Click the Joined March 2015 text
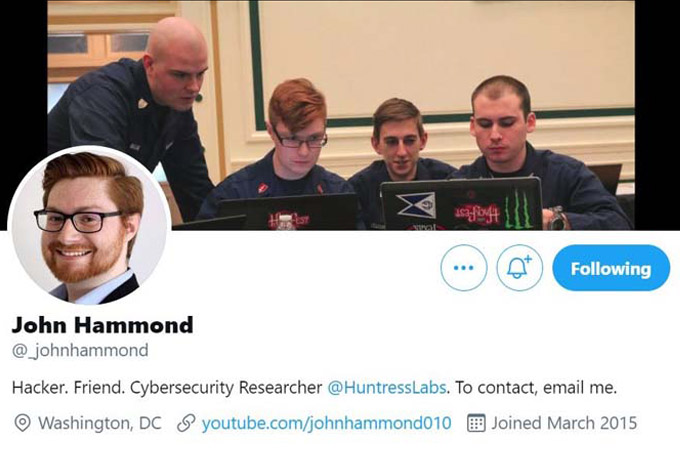 [564, 423]
